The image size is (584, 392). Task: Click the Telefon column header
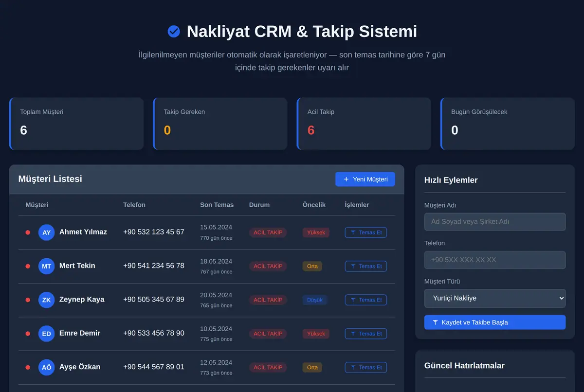(x=134, y=205)
